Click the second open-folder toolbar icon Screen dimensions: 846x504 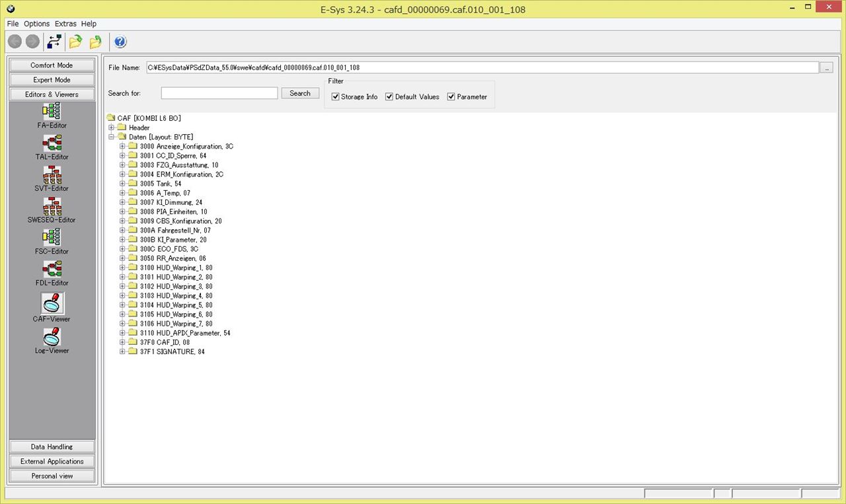[x=96, y=42]
